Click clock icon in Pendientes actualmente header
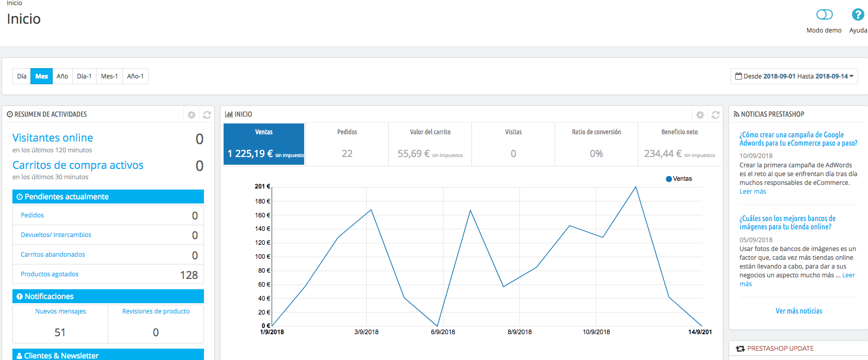Image resolution: width=868 pixels, height=360 pixels. (20, 197)
